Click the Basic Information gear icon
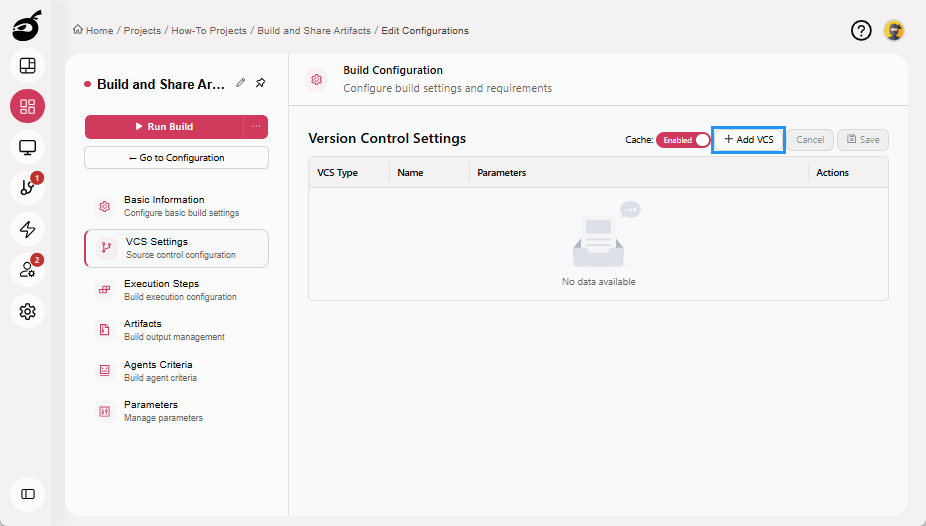Viewport: 926px width, 526px height. (x=105, y=207)
